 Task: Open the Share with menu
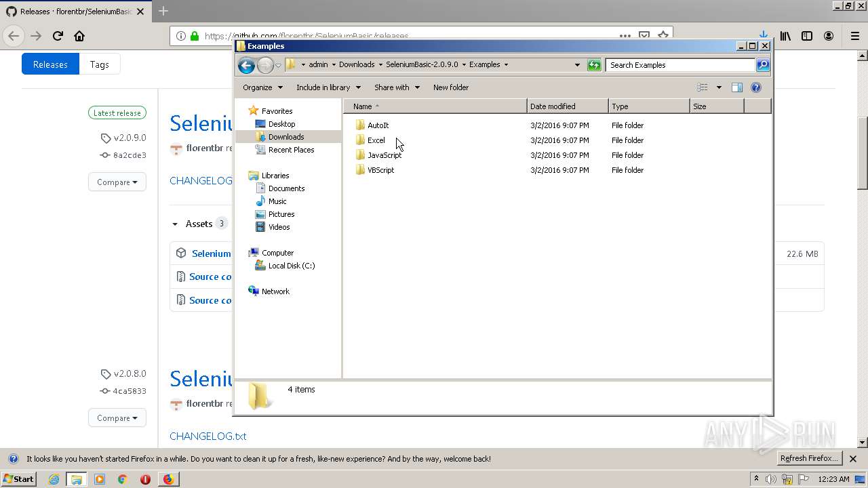click(397, 87)
